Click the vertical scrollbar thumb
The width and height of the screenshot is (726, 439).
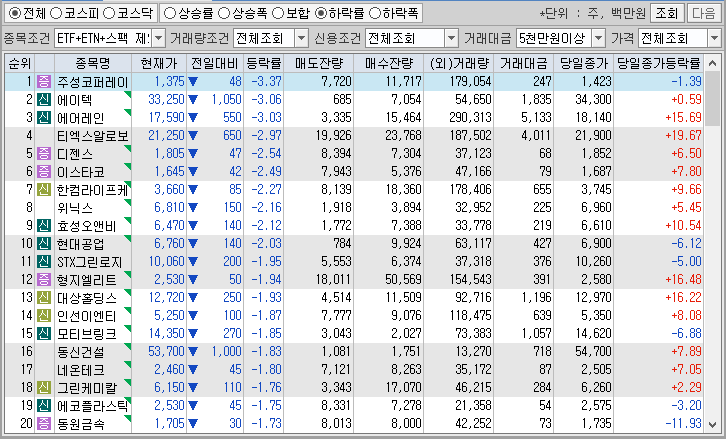tap(712, 98)
